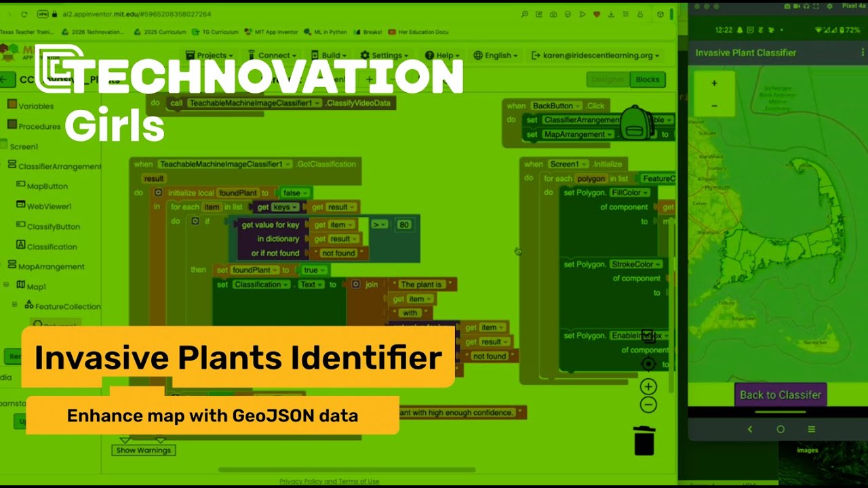Open the greater-than comparison operator dropdown
The height and width of the screenshot is (488, 868).
pyautogui.click(x=380, y=224)
